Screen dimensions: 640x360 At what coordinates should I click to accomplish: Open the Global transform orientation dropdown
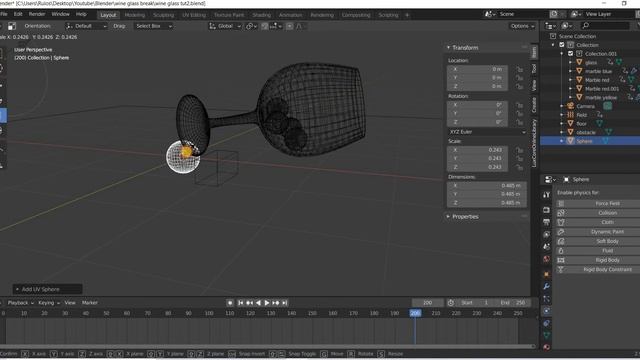coord(225,26)
